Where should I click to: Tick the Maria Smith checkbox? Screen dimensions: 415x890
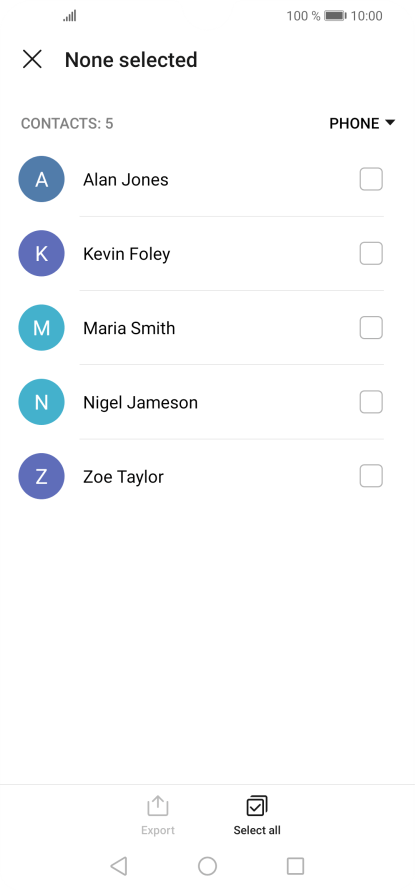[x=371, y=328]
